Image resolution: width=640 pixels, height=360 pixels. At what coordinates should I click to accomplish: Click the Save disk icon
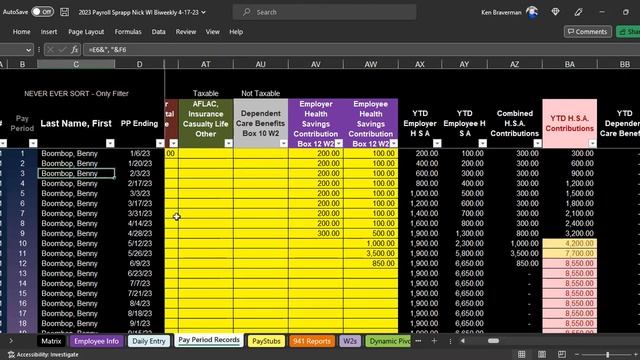click(64, 12)
